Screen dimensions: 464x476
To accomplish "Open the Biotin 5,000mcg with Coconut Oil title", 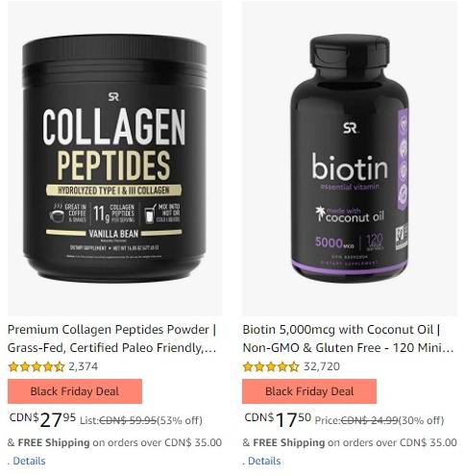I will [x=348, y=338].
